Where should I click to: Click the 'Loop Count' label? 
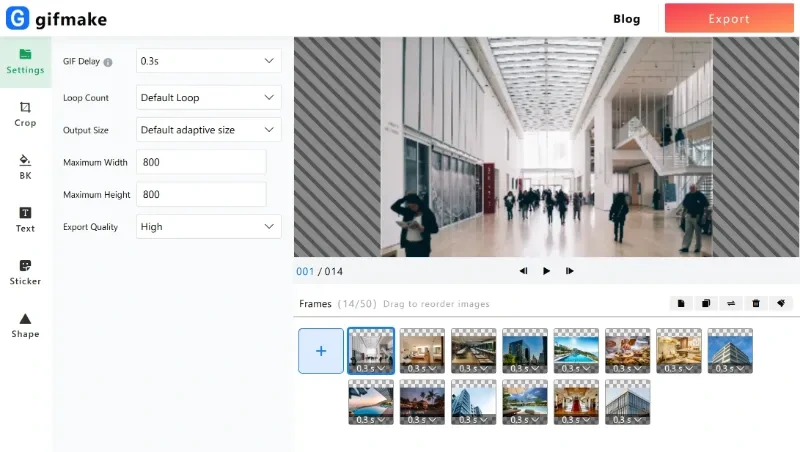coord(86,97)
